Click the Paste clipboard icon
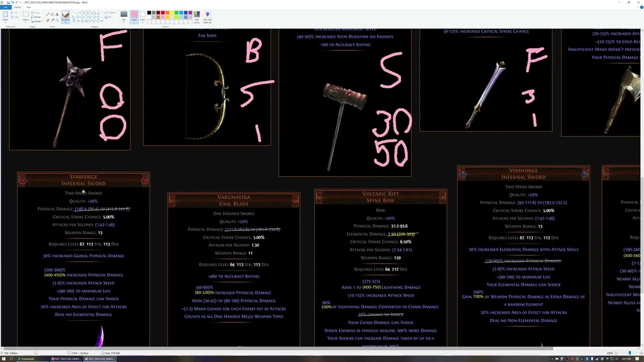This screenshot has height=362, width=644. tap(5, 14)
